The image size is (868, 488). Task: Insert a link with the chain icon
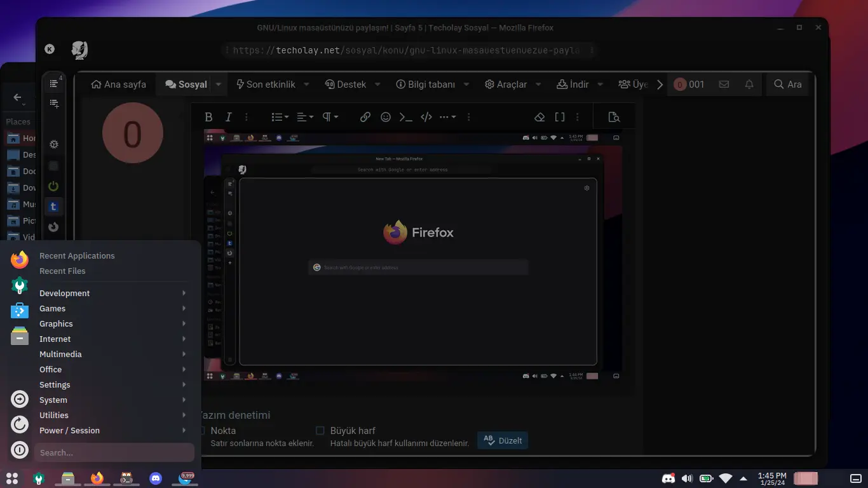[365, 117]
